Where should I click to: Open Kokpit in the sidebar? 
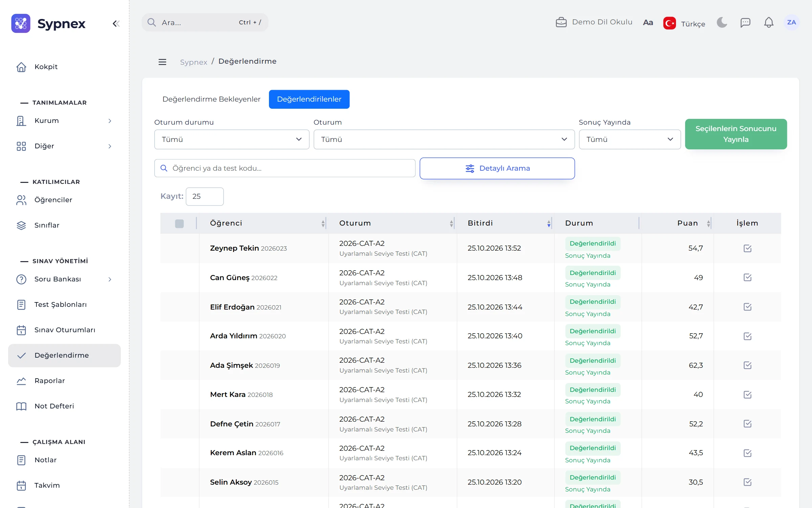(x=64, y=67)
